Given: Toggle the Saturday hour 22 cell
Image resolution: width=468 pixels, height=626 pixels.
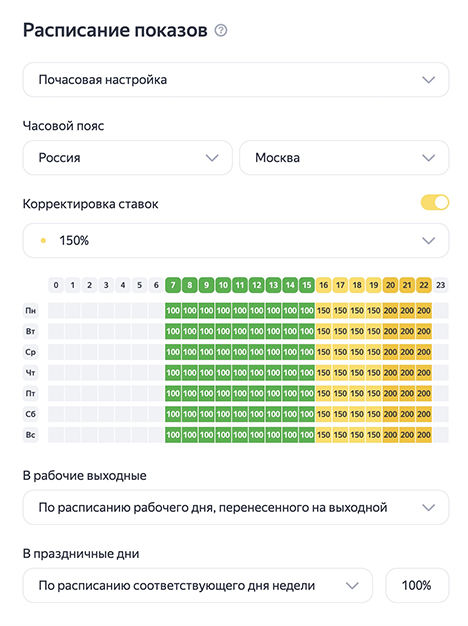Looking at the screenshot, I should click(x=424, y=414).
